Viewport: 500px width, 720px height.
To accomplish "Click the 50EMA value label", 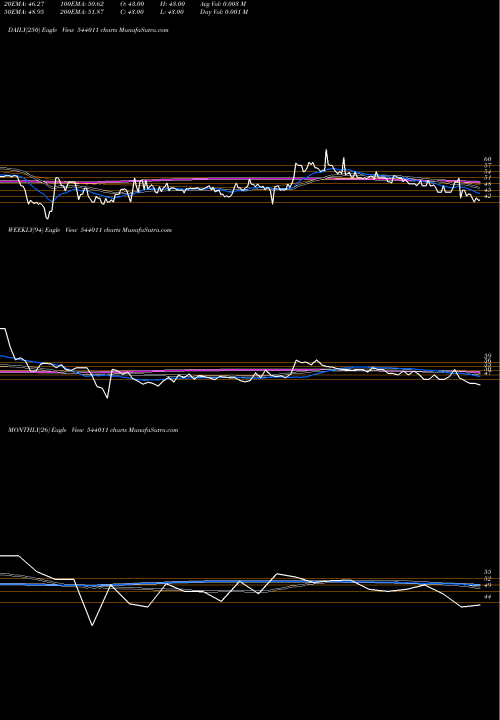I will [26, 12].
